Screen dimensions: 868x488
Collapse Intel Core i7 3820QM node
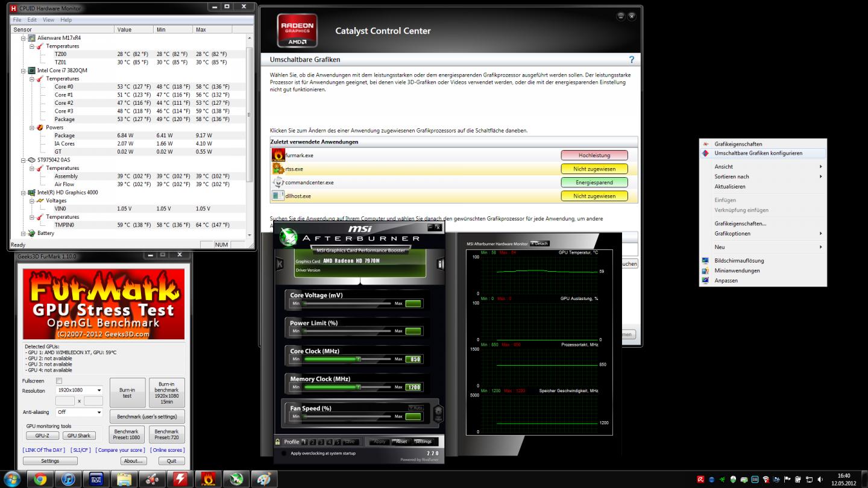click(24, 70)
